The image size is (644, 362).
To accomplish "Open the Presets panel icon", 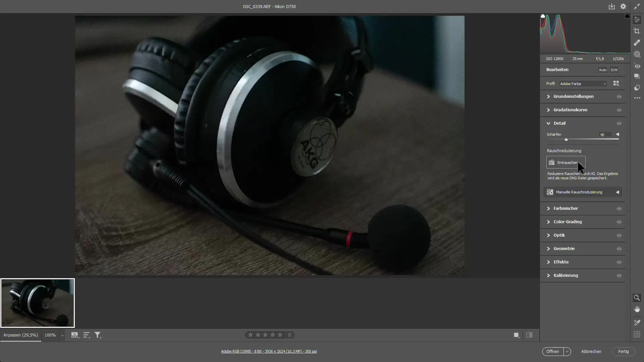I will 637,88.
